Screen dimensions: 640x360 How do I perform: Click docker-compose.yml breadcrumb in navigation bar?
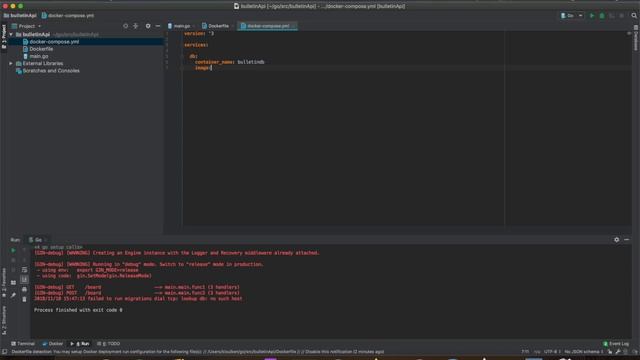[67, 16]
